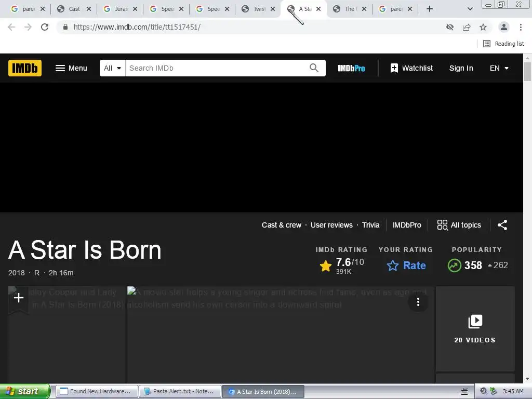Expand the EN language dropdown
The image size is (532, 399).
pyautogui.click(x=499, y=68)
